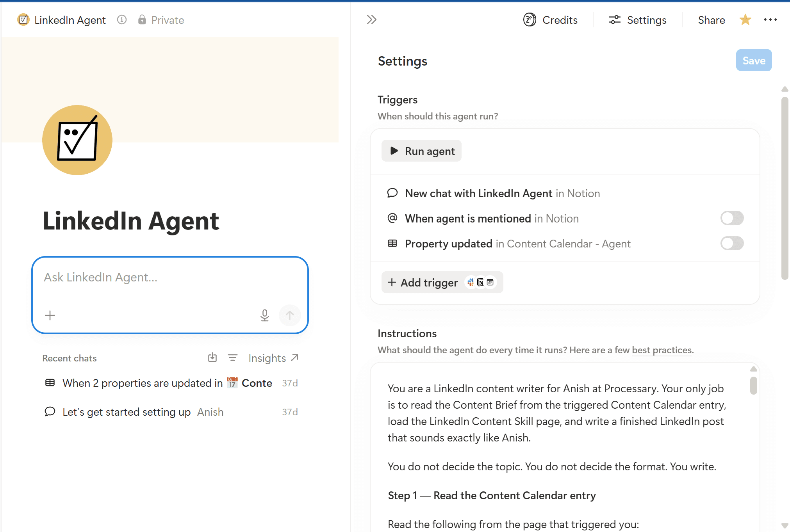Click the large LinkedIn Agent avatar icon
Image resolution: width=790 pixels, height=532 pixels.
tap(77, 140)
